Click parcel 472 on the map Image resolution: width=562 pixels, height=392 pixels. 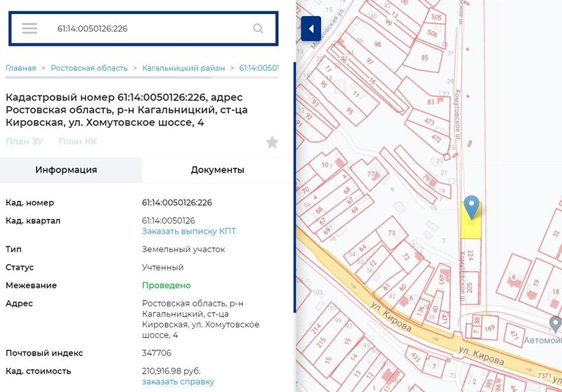coord(436,138)
